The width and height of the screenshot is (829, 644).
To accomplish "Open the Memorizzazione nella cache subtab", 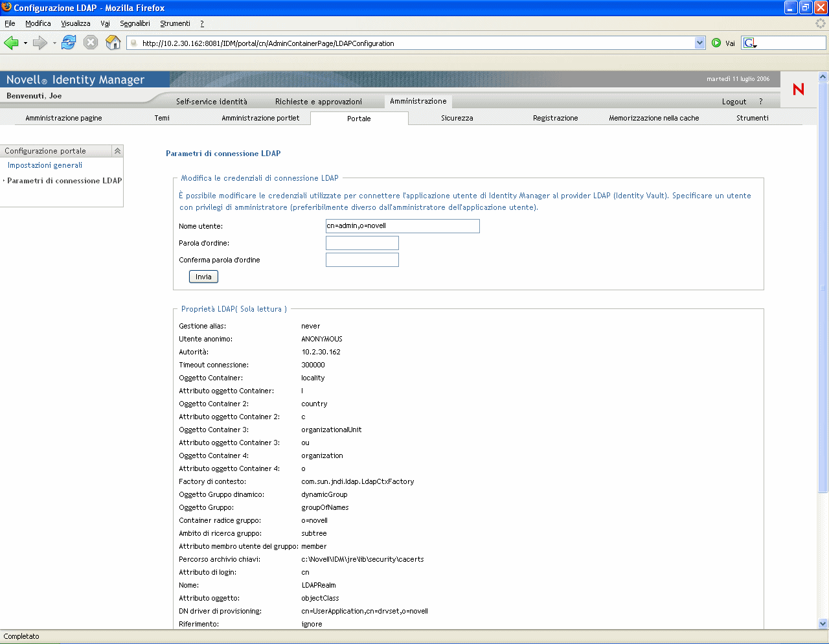I will (654, 118).
